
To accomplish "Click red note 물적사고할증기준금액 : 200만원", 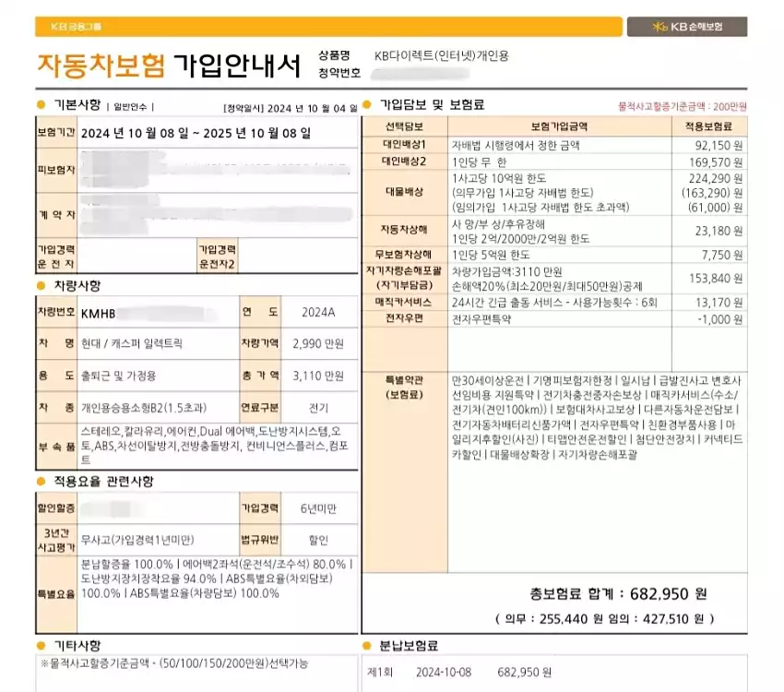I will (x=683, y=106).
